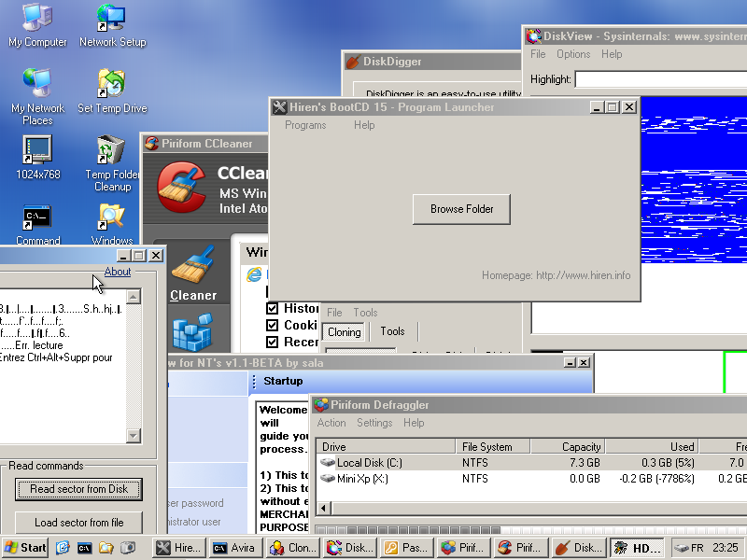Open the Options menu in DiskView
Image resolution: width=747 pixels, height=560 pixels.
click(x=573, y=54)
